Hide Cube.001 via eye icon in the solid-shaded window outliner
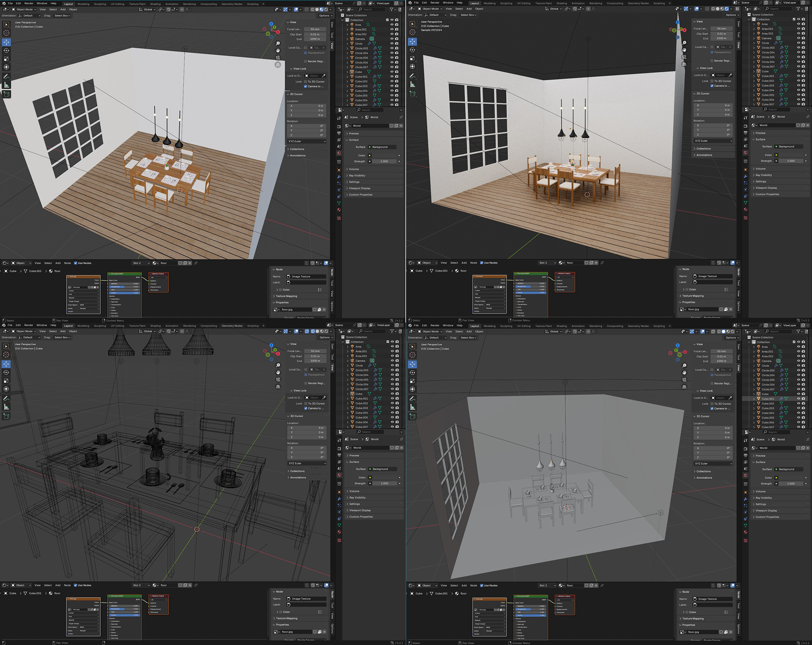This screenshot has width=812, height=645. [x=798, y=399]
